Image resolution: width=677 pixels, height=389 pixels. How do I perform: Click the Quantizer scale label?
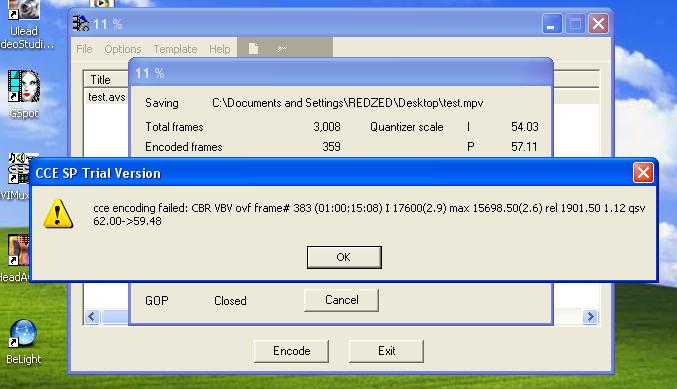point(407,127)
